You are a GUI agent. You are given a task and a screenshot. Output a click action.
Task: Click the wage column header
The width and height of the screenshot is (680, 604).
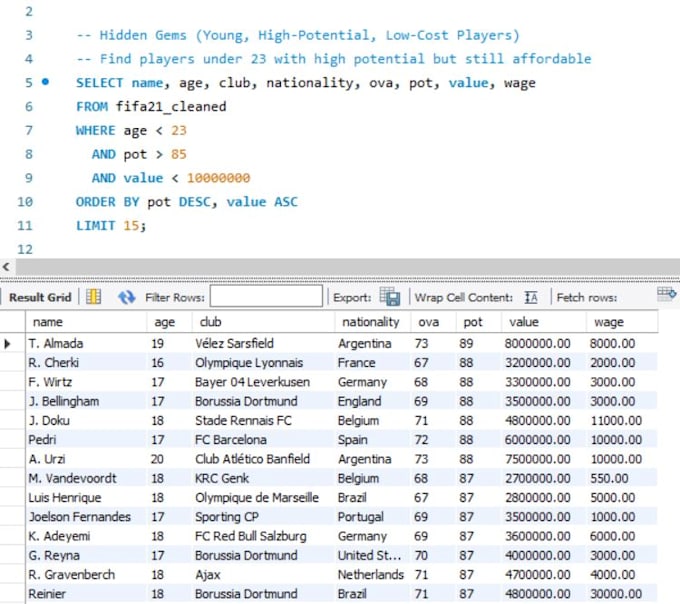(x=622, y=322)
